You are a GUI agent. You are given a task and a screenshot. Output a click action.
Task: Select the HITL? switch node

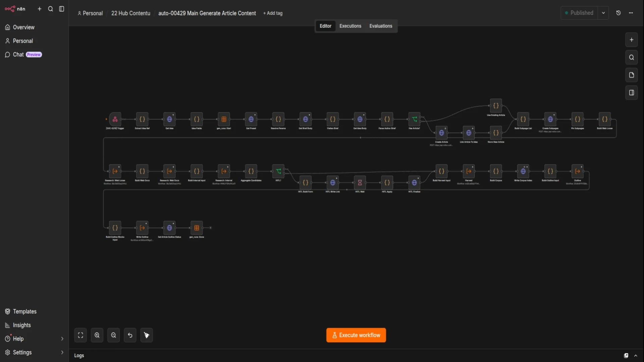[x=278, y=171]
